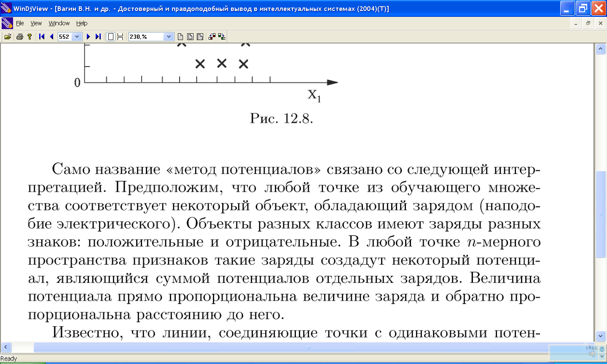Click the yellow question mark help icon
607x364 pixels.
click(30, 37)
